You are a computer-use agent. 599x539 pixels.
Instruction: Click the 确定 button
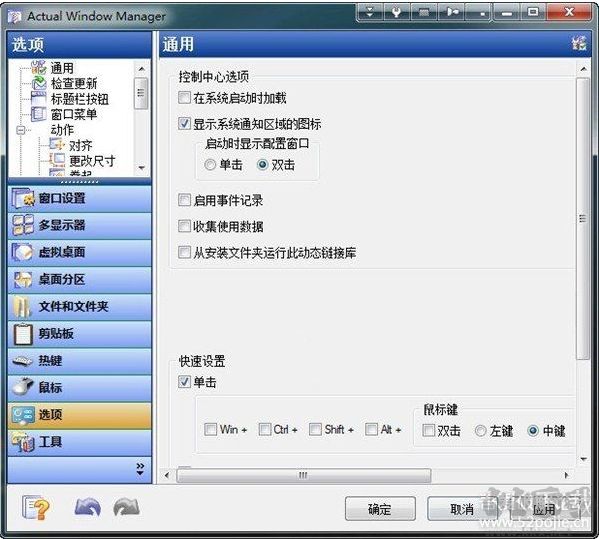click(380, 508)
